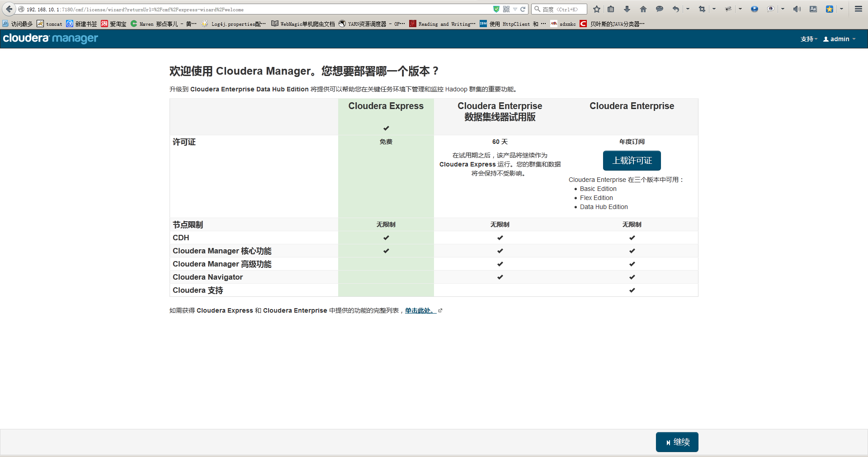Go to browser home page icon
The height and width of the screenshot is (457, 868).
(643, 9)
